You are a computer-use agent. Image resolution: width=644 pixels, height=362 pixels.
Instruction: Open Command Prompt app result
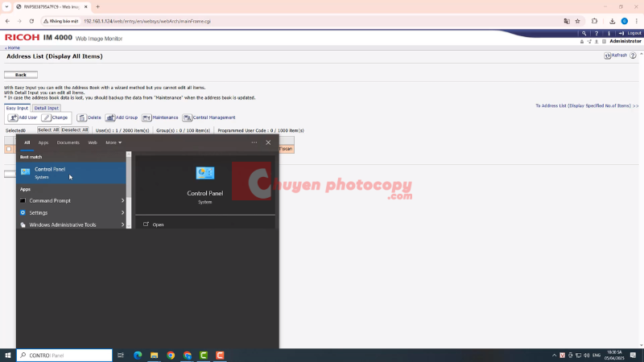[71, 200]
